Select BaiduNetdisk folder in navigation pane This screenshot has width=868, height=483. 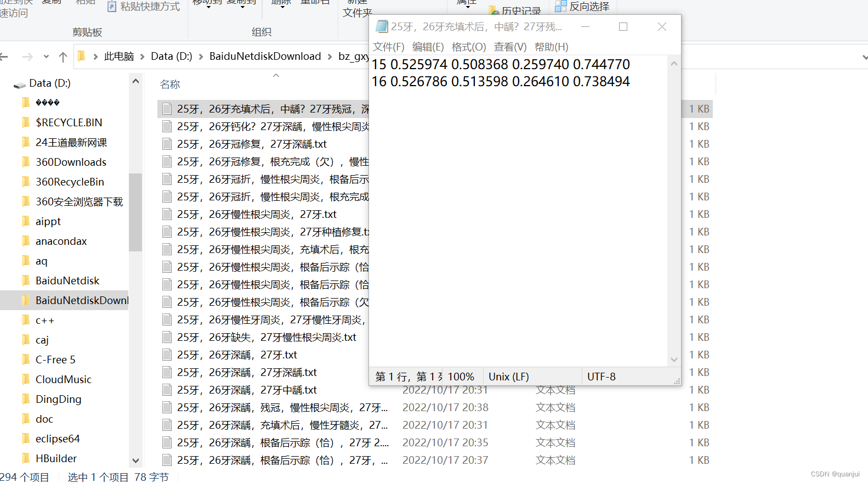[67, 280]
